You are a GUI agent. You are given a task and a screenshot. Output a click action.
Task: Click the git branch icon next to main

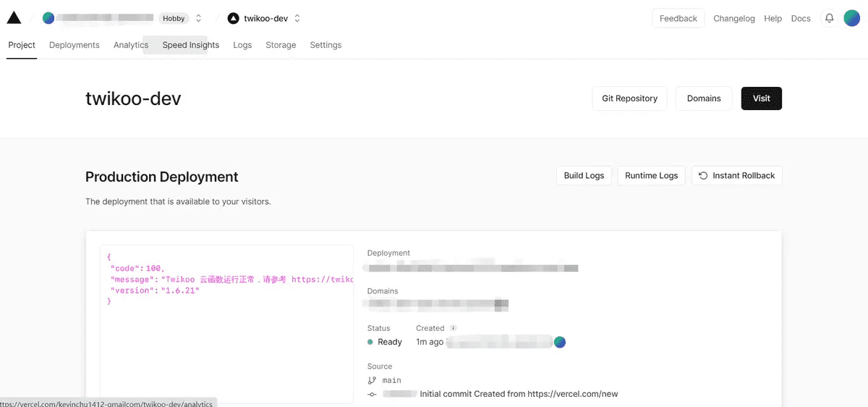click(x=372, y=380)
